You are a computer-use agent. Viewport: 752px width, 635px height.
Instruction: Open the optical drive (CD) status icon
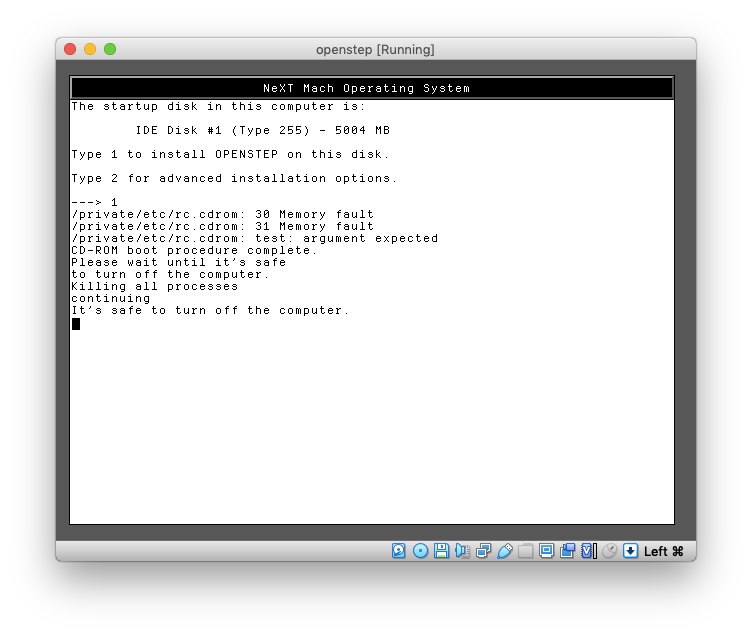click(x=420, y=551)
